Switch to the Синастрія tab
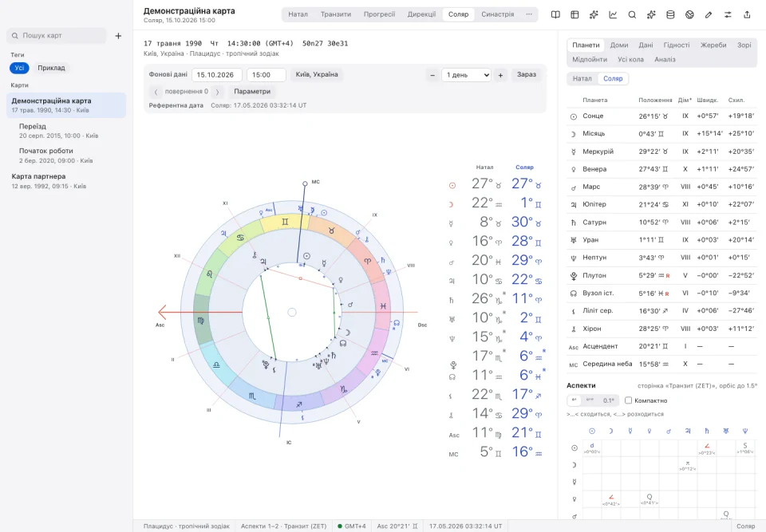Screen dimensions: 766x532 point(497,14)
